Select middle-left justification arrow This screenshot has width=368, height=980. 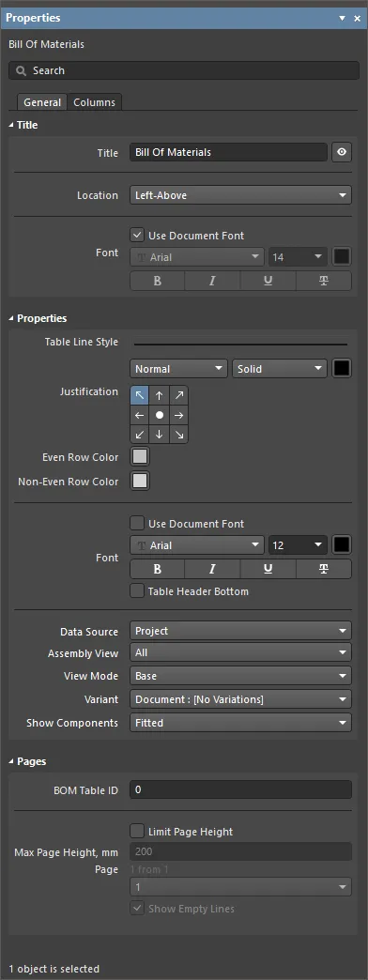click(140, 415)
